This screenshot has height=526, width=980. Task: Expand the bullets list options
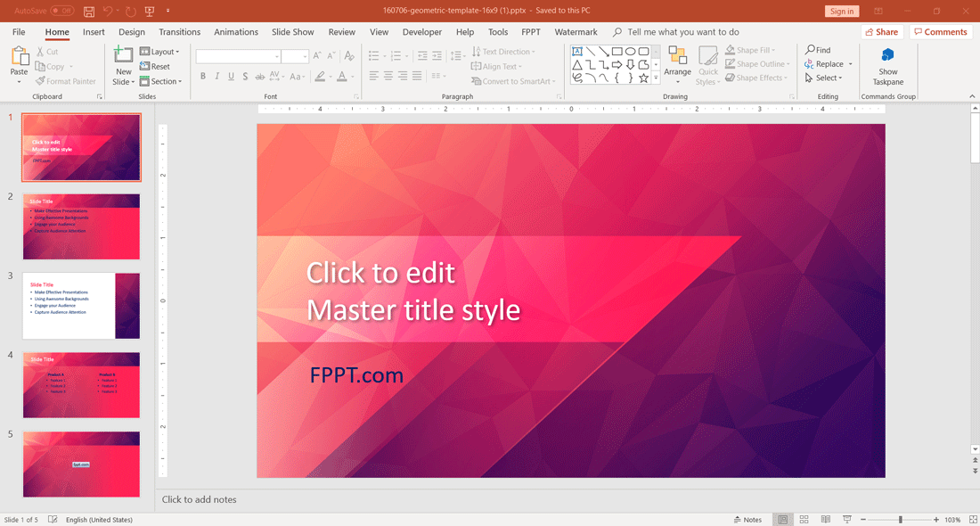click(384, 54)
